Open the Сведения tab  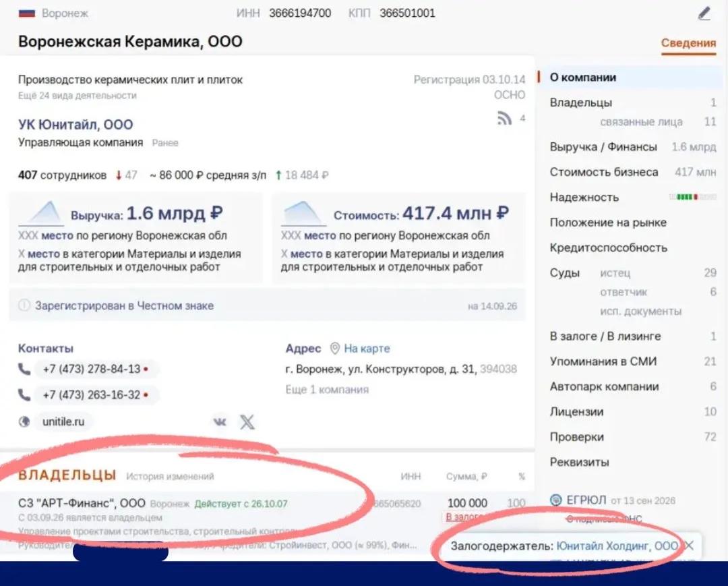tap(688, 43)
